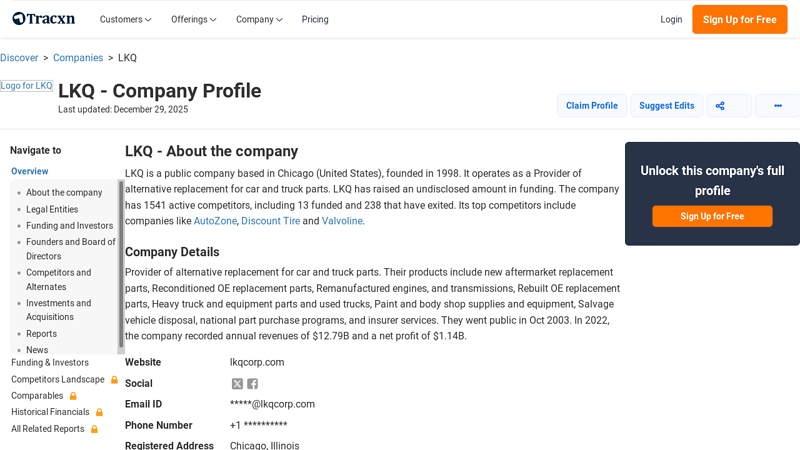Open LKQ's X (Twitter) social icon
Viewport: 800px width, 450px height.
(x=237, y=384)
